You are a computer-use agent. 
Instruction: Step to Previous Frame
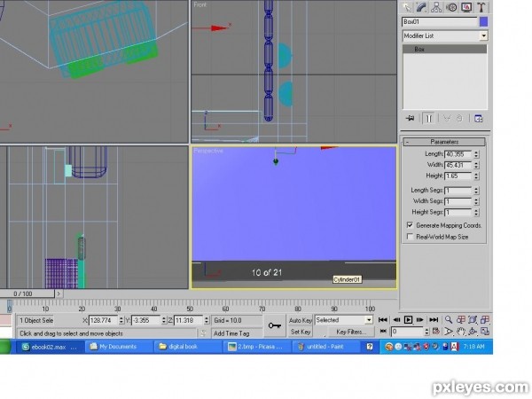click(x=396, y=319)
